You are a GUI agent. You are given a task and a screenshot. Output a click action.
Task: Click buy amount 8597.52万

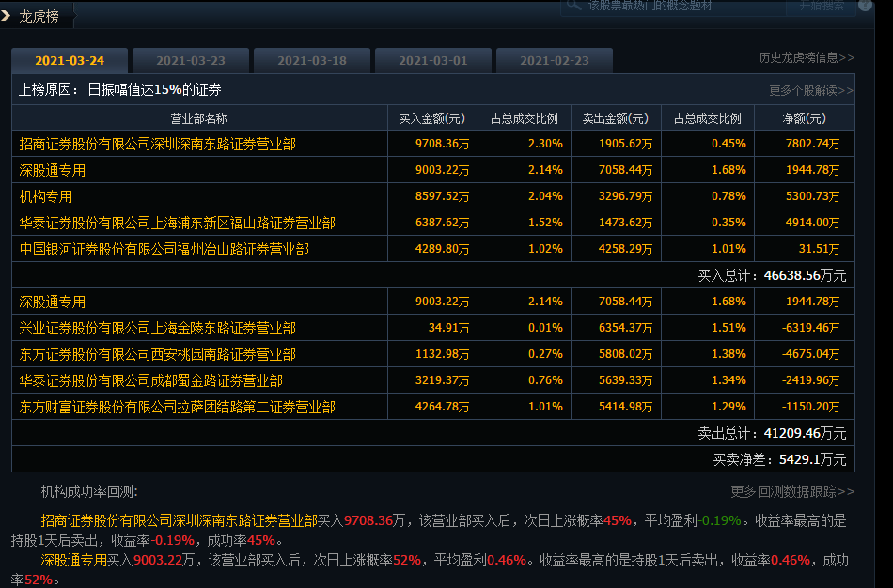coord(443,196)
